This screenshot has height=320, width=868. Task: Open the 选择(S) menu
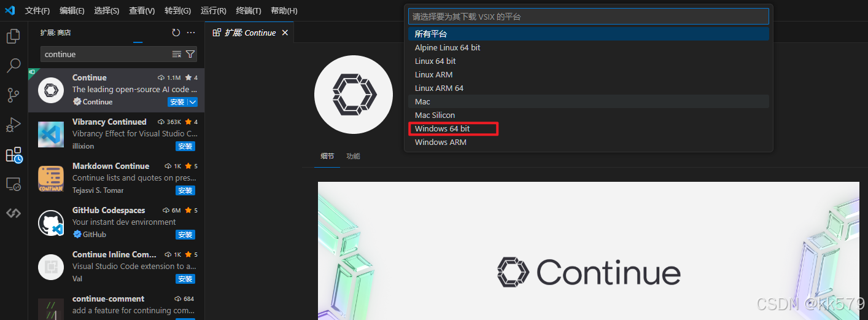tap(107, 11)
